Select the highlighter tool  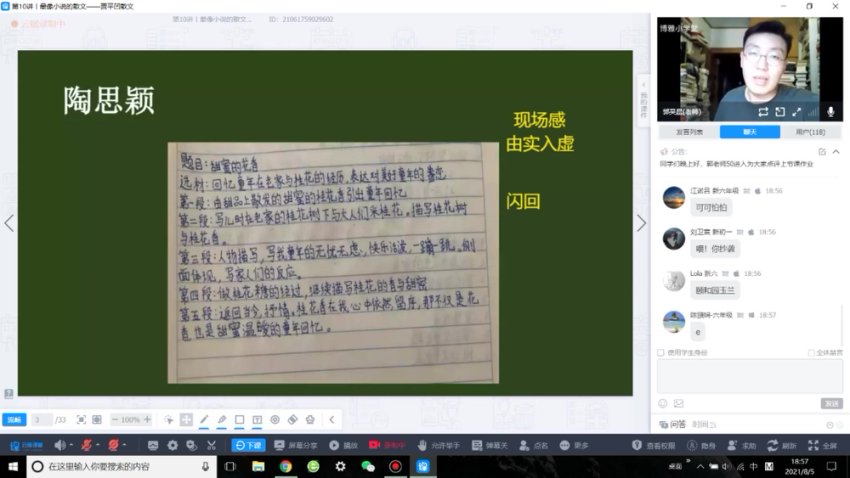click(222, 420)
